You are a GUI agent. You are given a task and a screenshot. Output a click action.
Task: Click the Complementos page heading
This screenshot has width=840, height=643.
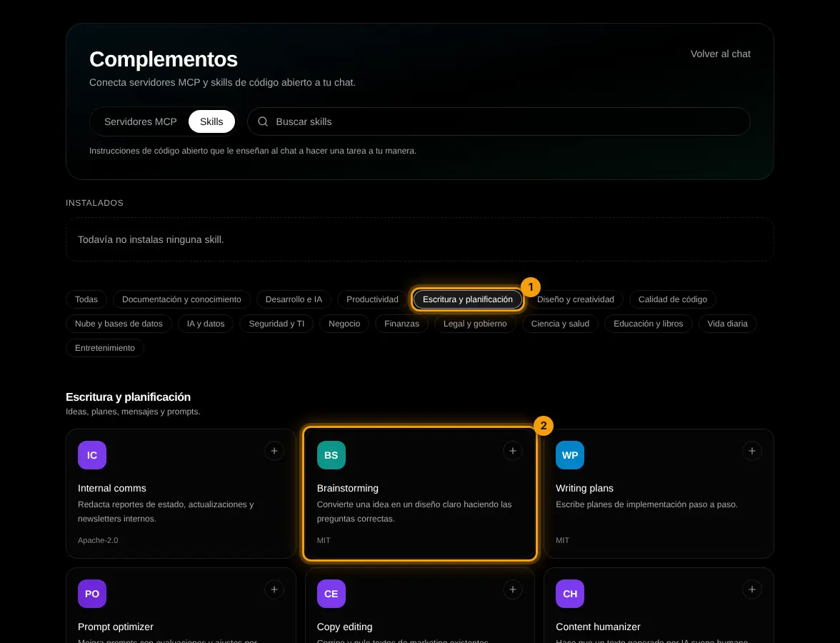[x=164, y=59]
